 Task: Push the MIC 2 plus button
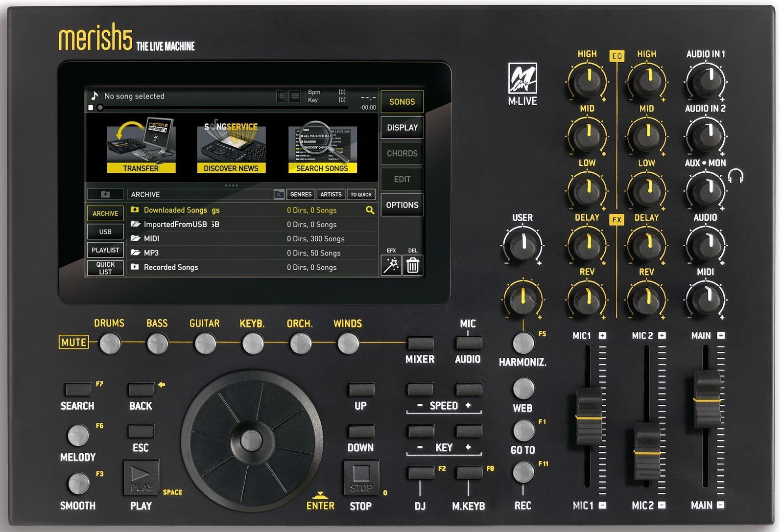662,336
